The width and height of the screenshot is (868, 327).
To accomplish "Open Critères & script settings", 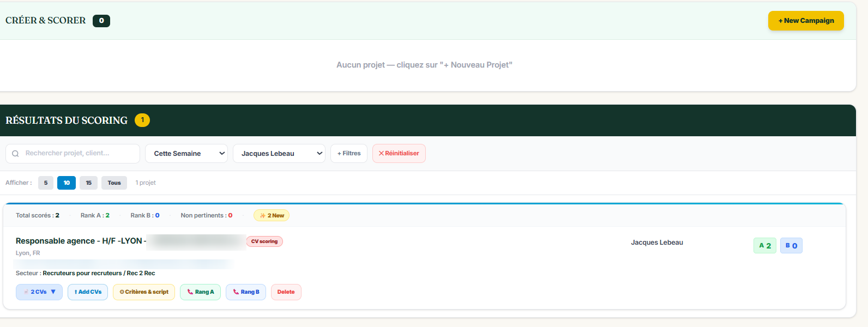I will pyautogui.click(x=144, y=292).
